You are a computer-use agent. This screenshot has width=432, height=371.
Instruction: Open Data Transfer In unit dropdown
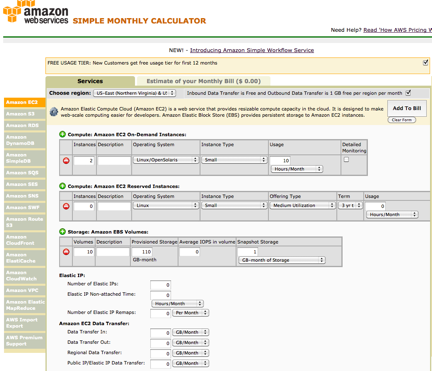190,332
